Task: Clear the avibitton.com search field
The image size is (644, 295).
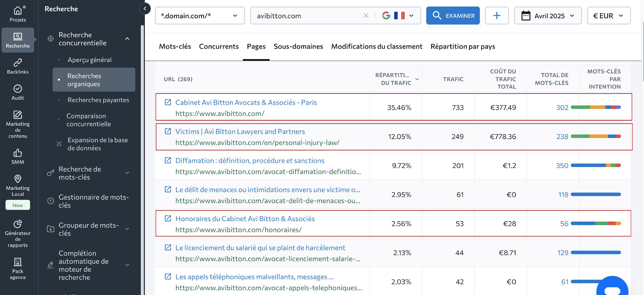Action: pyautogui.click(x=366, y=16)
